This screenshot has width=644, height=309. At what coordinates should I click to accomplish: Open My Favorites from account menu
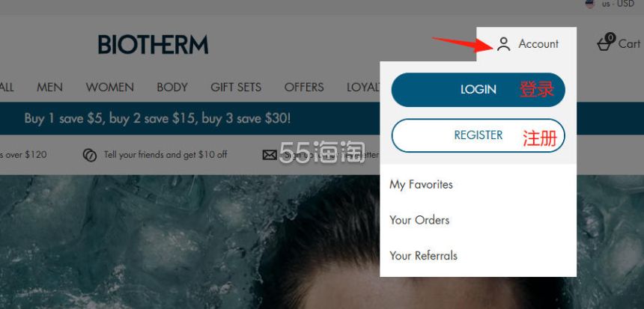pos(421,184)
